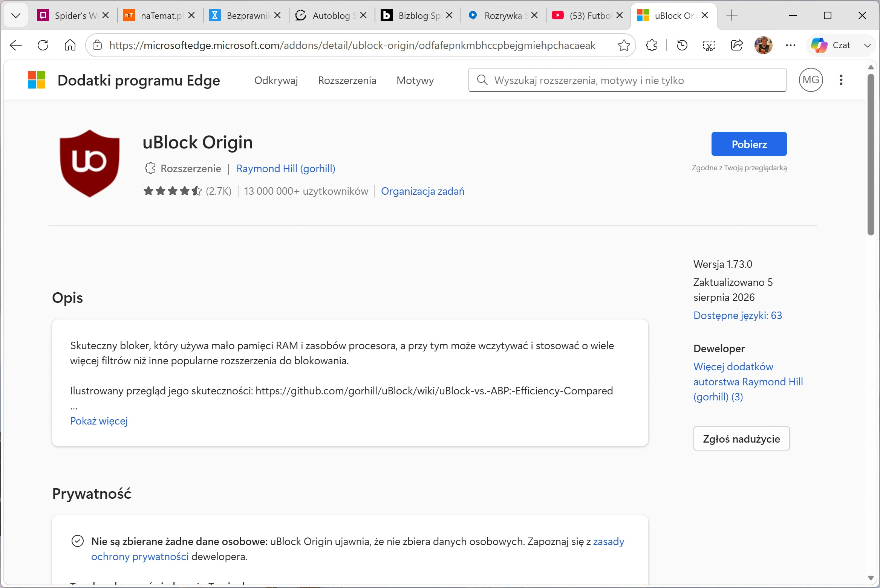
Task: Open the Extensions puzzle icon in toolbar
Action: (x=652, y=46)
